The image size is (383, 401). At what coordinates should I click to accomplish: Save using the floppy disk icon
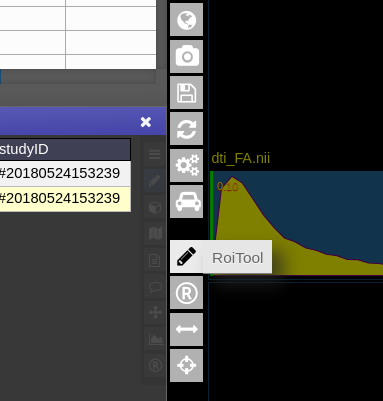coord(186,92)
